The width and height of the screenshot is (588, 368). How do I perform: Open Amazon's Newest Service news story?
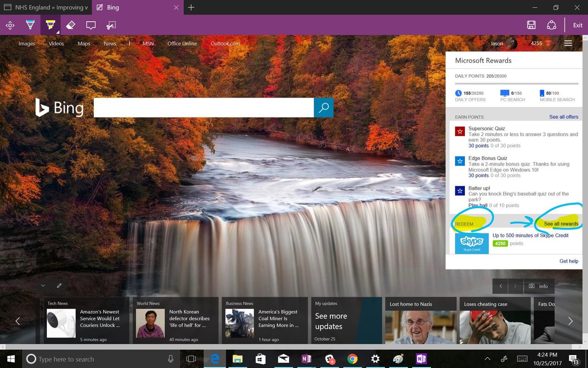tap(87, 320)
